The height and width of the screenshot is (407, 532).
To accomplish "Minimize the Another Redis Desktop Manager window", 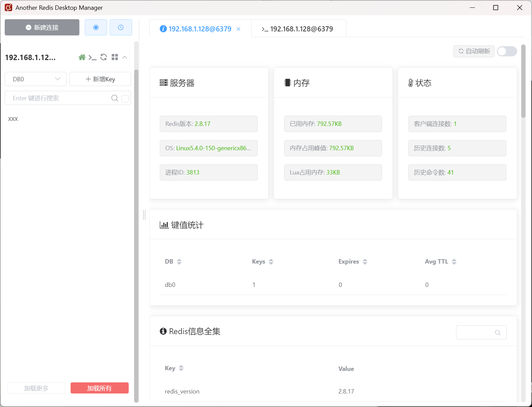I will coord(473,7).
